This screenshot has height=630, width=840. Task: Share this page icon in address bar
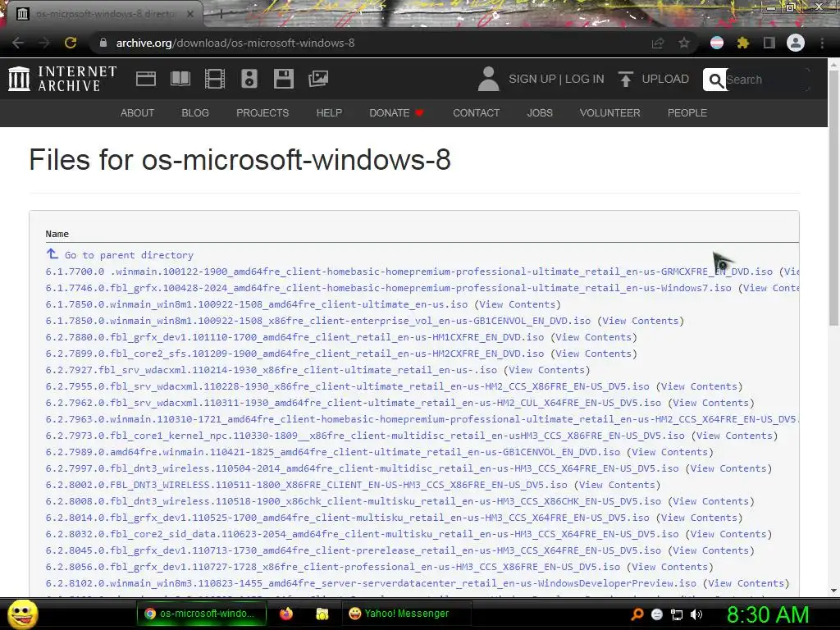(658, 43)
